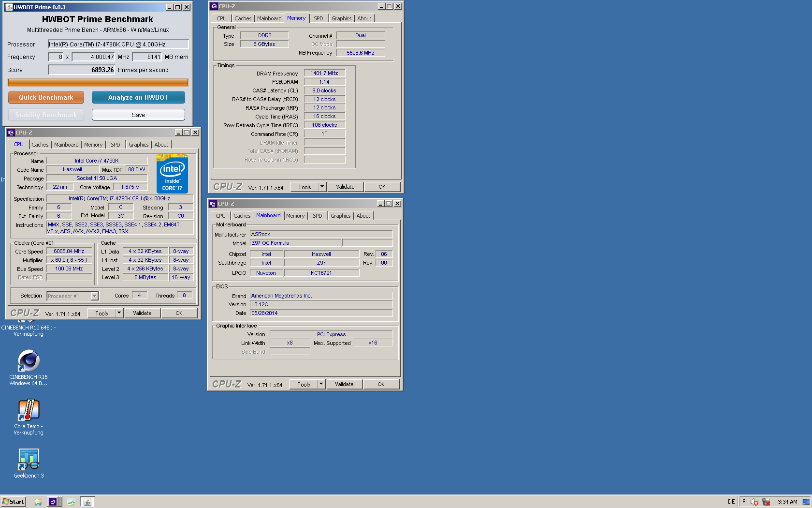The height and width of the screenshot is (508, 812).
Task: Click the tray clock showing 3:34 AM
Action: click(x=787, y=502)
